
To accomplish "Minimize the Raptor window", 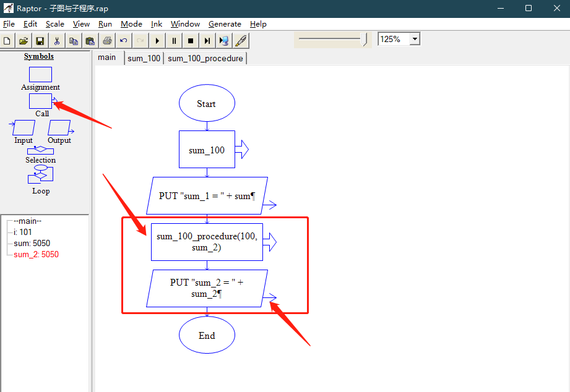I will click(501, 8).
